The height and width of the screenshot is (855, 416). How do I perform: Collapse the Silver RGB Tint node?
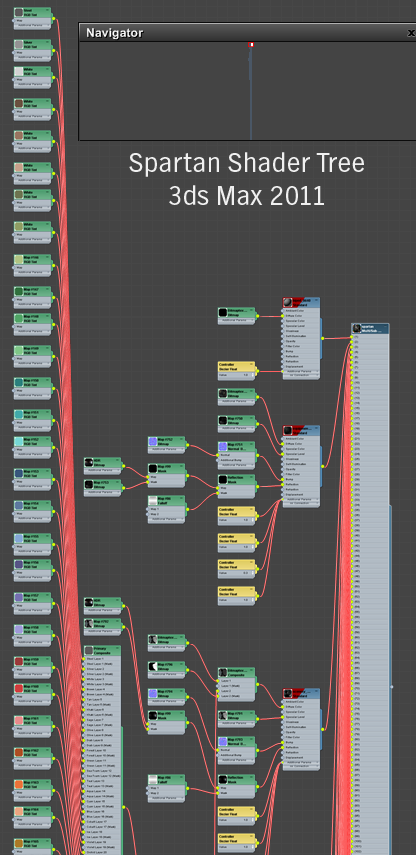[x=48, y=41]
